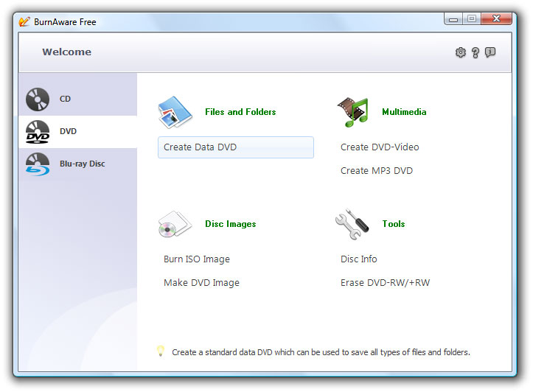Viewport: 533px width, 392px height.
Task: Open Erase DVD-RW/+RW tool
Action: coord(385,283)
